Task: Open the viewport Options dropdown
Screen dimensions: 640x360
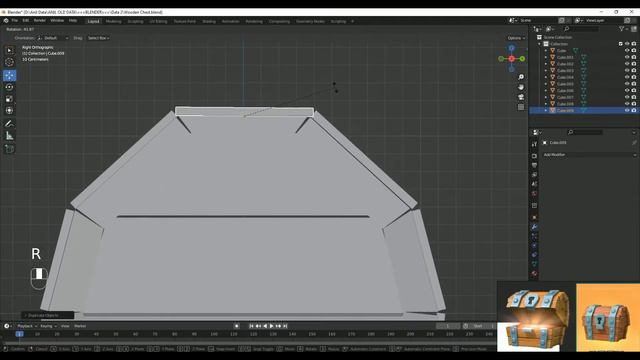Action: tap(516, 38)
